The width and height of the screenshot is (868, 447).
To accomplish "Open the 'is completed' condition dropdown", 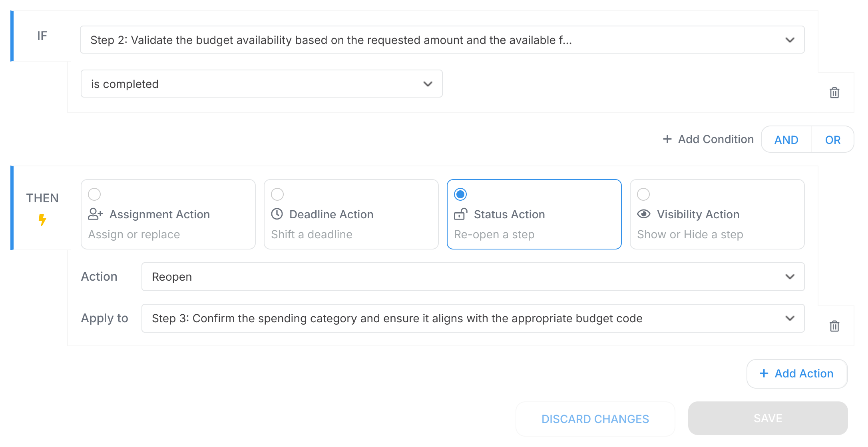I will [x=261, y=84].
